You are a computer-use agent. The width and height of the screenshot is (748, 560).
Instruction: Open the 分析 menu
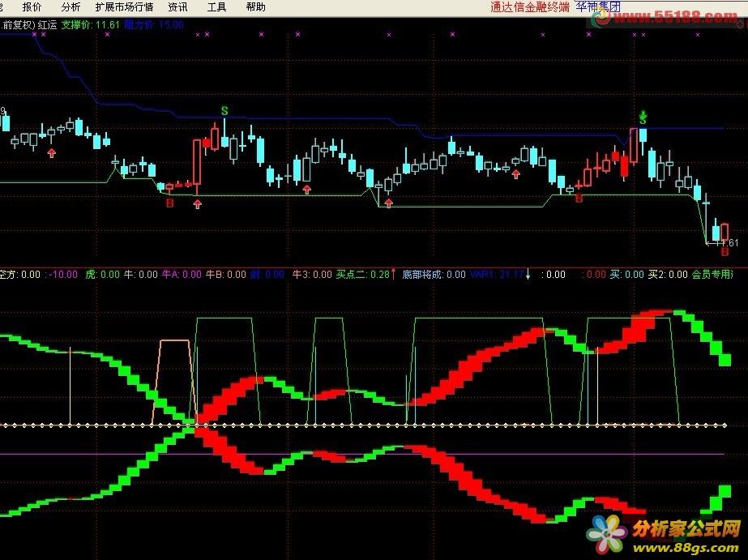pos(71,7)
